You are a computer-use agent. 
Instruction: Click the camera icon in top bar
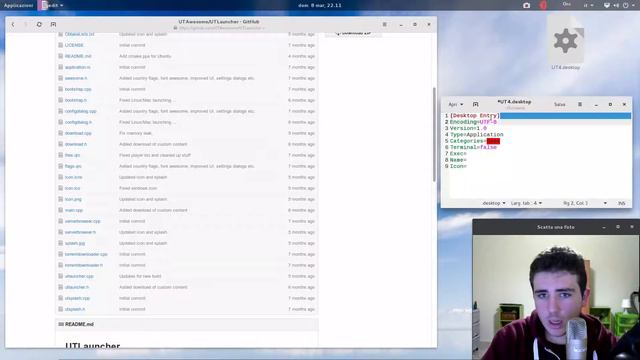point(527,5)
